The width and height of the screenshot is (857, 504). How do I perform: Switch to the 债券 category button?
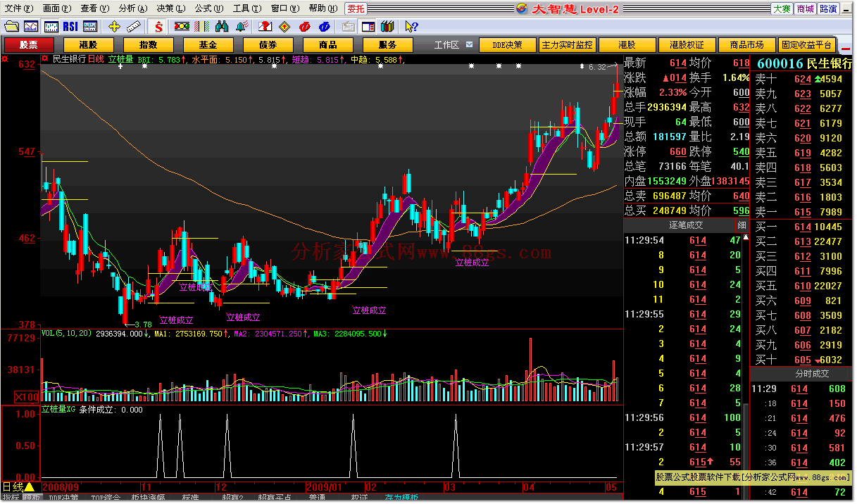[268, 44]
